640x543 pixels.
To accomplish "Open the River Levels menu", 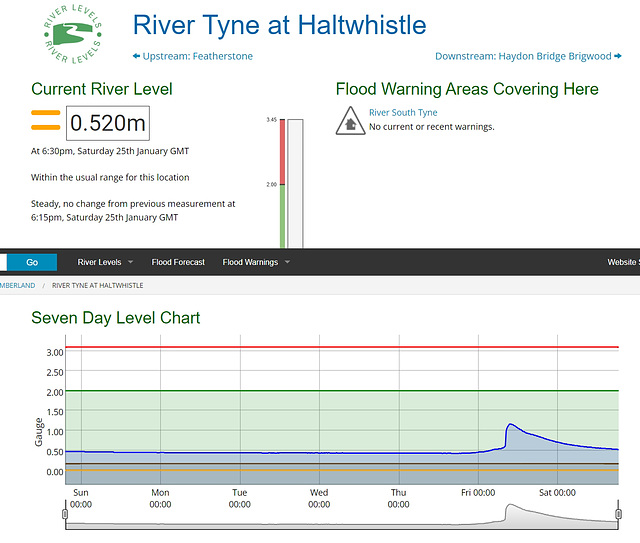I will tap(99, 262).
